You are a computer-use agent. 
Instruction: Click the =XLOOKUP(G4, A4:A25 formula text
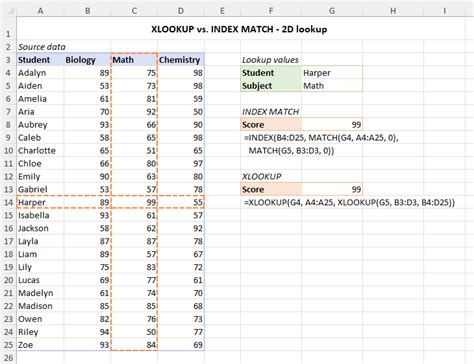pyautogui.click(x=349, y=202)
